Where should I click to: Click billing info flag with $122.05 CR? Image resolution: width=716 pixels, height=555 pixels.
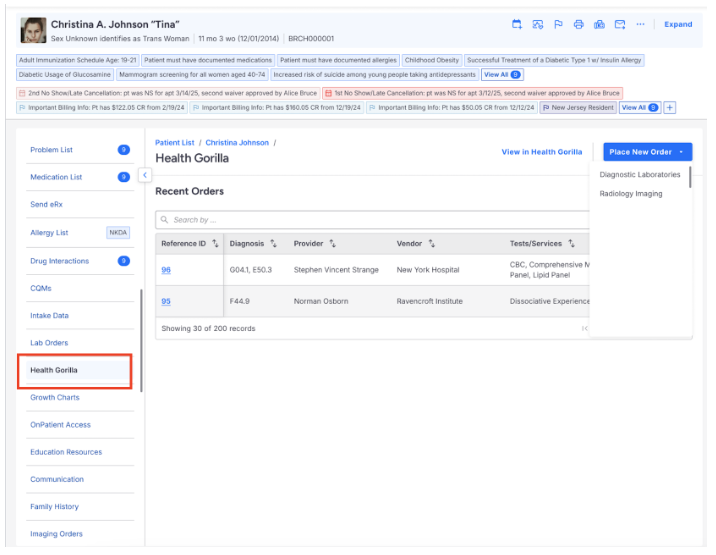tap(102, 107)
